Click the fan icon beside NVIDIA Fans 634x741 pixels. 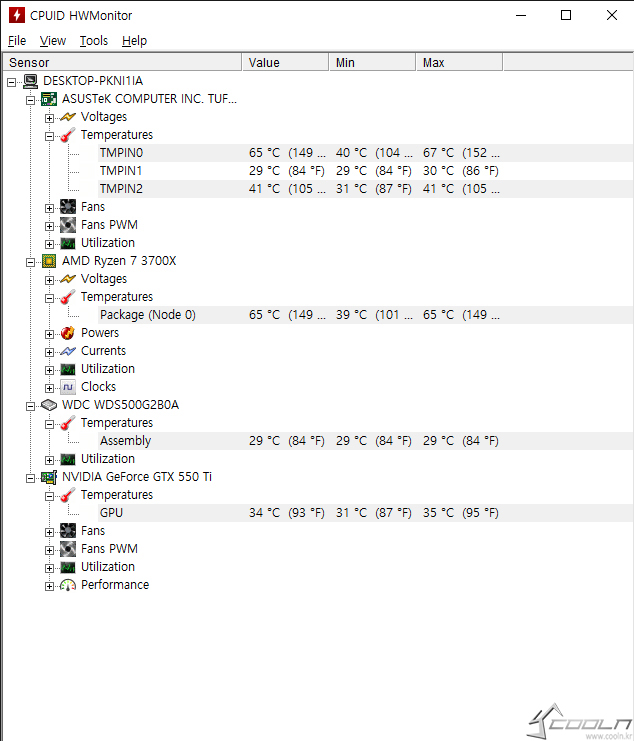tap(68, 531)
